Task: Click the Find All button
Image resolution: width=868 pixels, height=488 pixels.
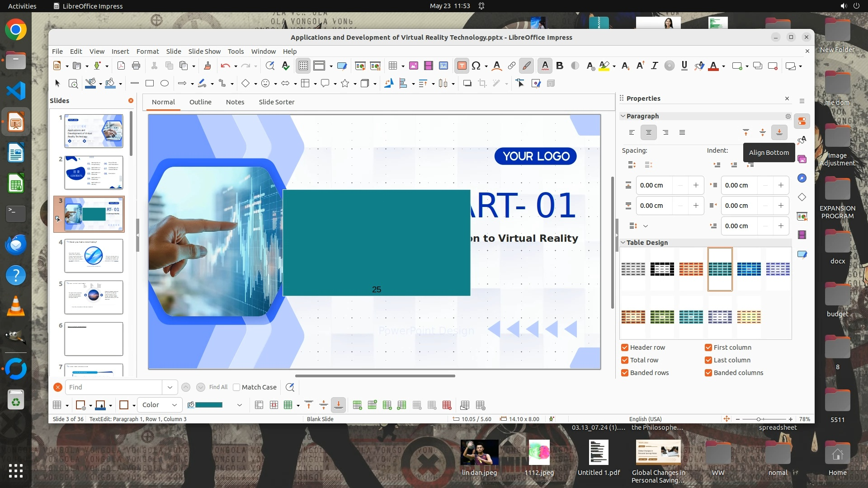Action: pyautogui.click(x=218, y=387)
